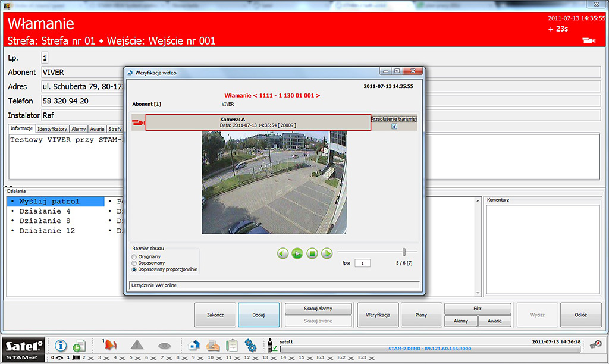This screenshot has width=609, height=364.
Task: Click the red camera icon beside Kamera: A
Action: (x=138, y=123)
